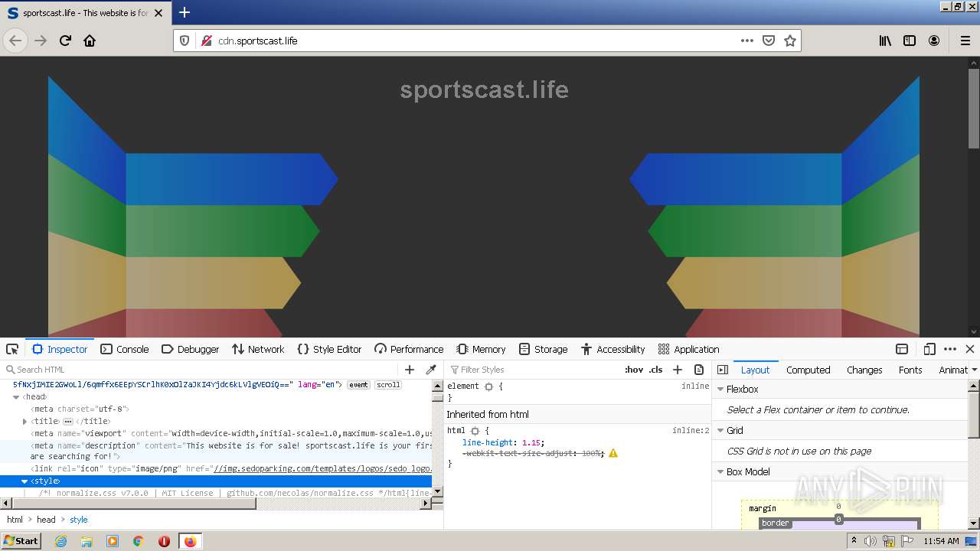Image resolution: width=980 pixels, height=551 pixels.
Task: Open a new browser tab
Action: 185,12
